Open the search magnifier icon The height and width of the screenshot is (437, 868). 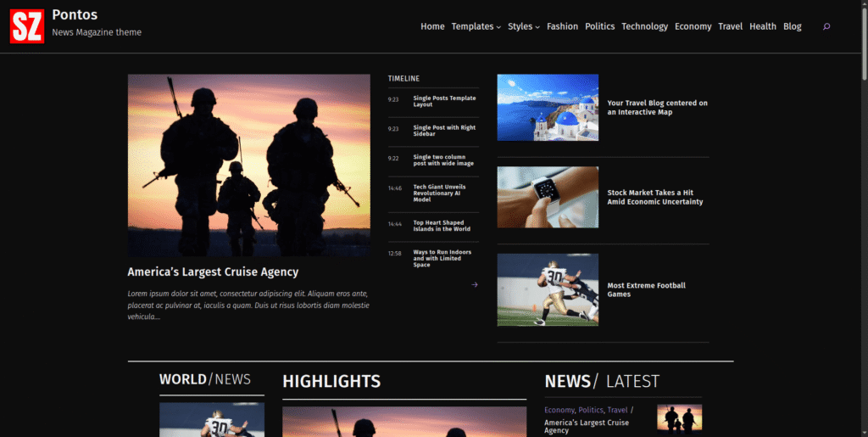point(826,26)
